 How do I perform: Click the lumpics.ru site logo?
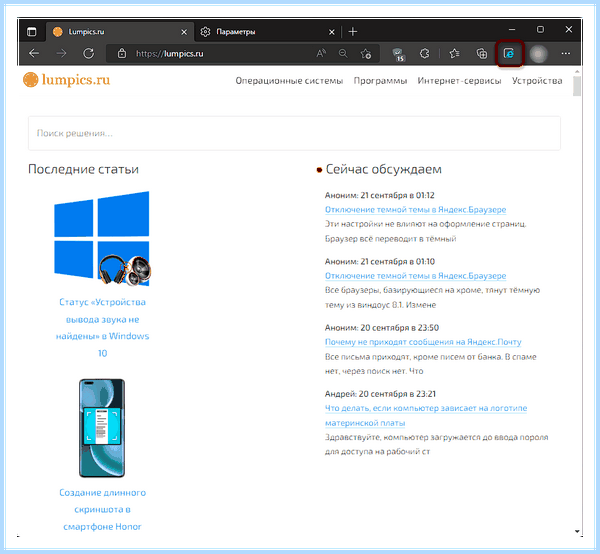click(x=67, y=80)
